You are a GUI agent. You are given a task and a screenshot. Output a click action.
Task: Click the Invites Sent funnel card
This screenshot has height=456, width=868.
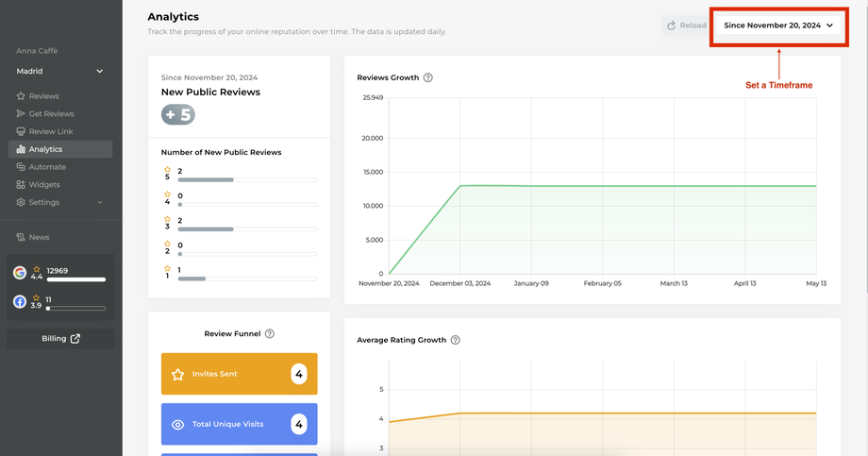(239, 374)
